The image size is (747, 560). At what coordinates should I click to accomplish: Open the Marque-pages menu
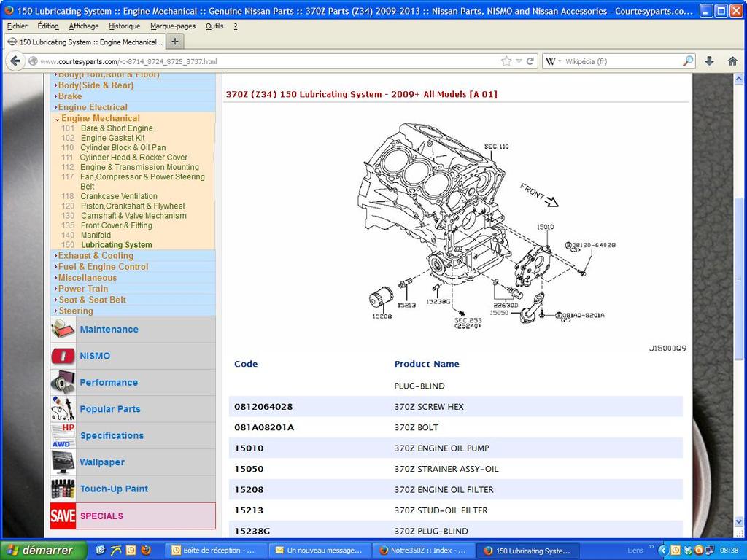(173, 26)
